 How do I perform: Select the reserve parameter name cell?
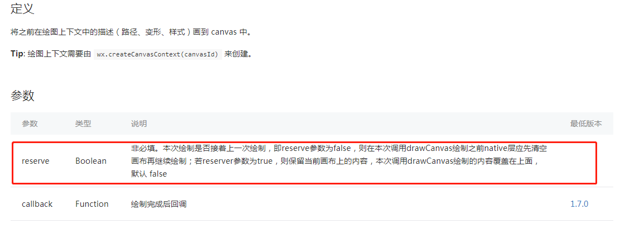pyautogui.click(x=35, y=161)
